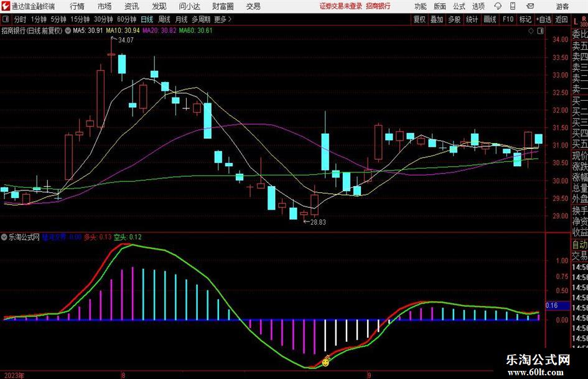Viewport: 588px width, 379px height.
Task: Click the 29.00 price axis label
Action: point(560,216)
